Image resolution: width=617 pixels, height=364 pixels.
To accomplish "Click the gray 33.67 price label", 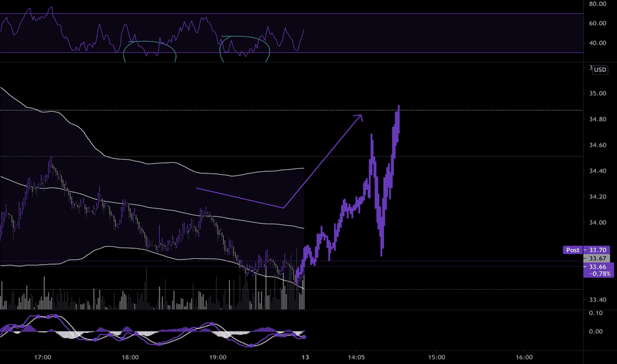I will pyautogui.click(x=596, y=259).
